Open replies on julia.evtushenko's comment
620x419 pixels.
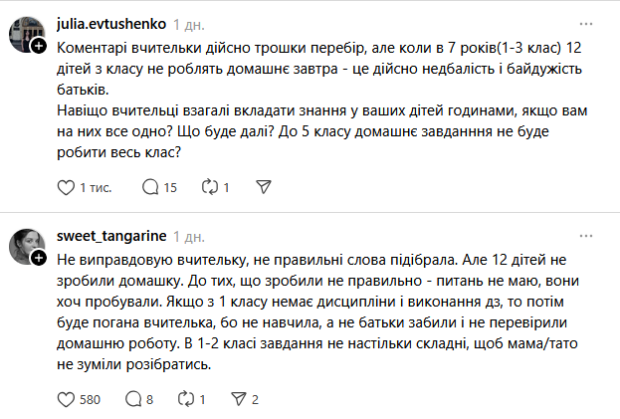point(151,187)
